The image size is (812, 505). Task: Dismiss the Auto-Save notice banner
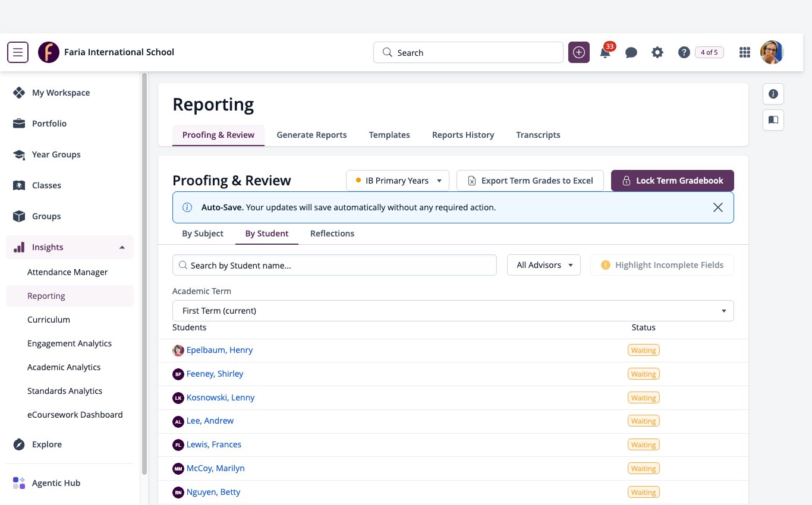point(718,207)
